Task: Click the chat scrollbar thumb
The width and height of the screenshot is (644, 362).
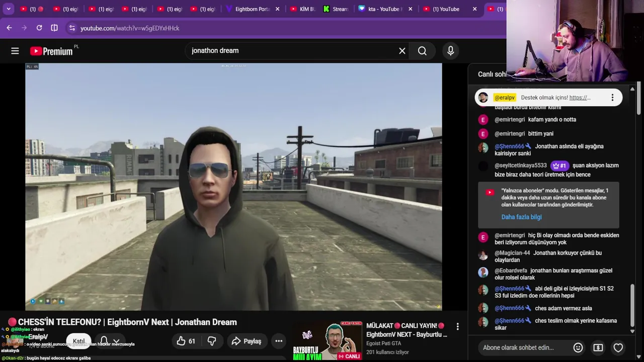Action: (x=632, y=307)
